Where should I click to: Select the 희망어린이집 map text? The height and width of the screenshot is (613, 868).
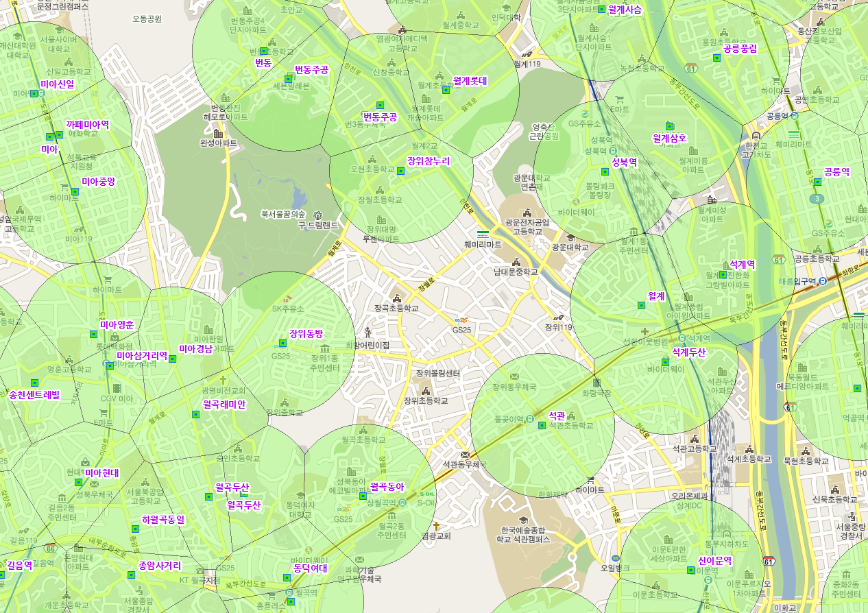pos(367,346)
